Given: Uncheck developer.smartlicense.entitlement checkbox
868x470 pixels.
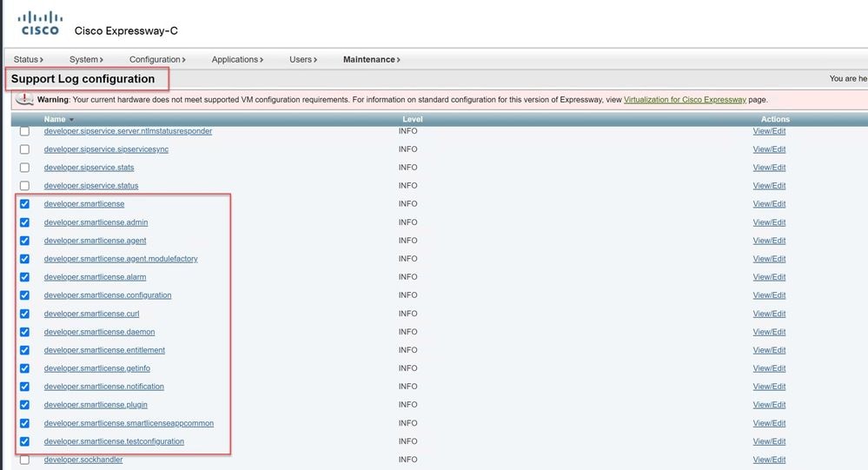Looking at the screenshot, I should [24, 350].
